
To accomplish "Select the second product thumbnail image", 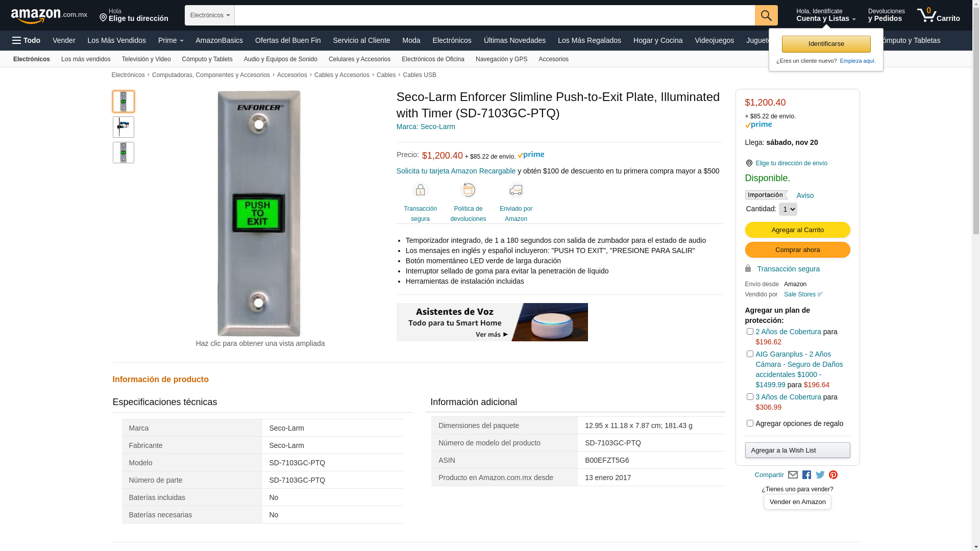I will [x=124, y=127].
